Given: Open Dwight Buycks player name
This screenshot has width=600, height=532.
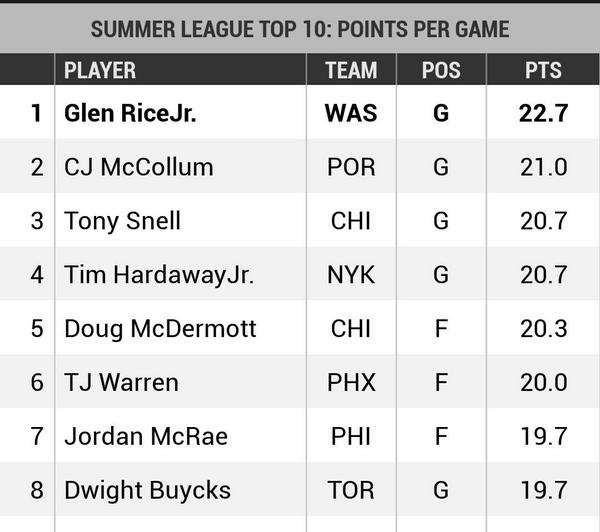Looking at the screenshot, I should pos(147,490).
